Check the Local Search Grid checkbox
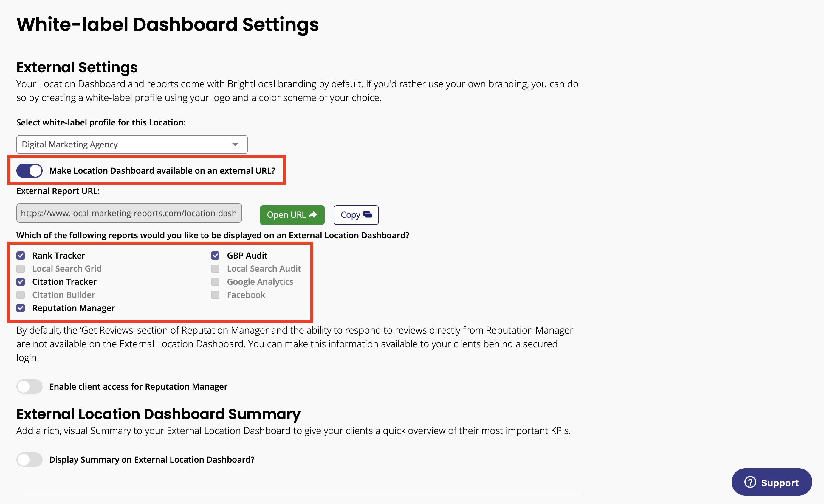This screenshot has width=824, height=504. (21, 268)
